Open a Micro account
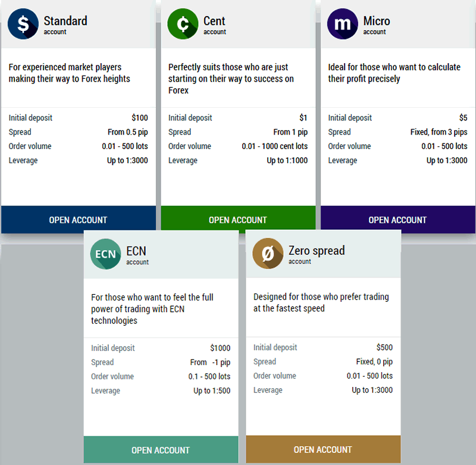Screen dimensions: 476x465 [397, 220]
